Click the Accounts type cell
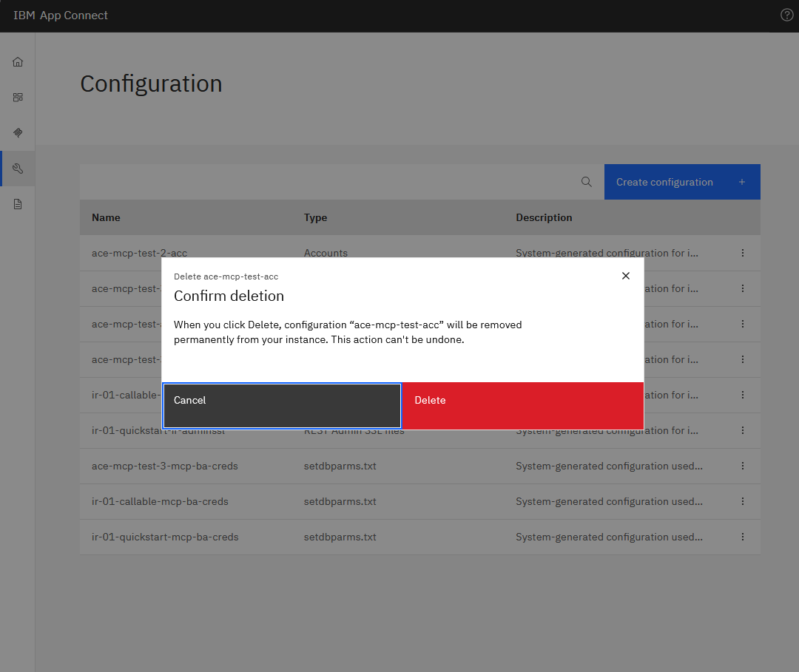 326,253
